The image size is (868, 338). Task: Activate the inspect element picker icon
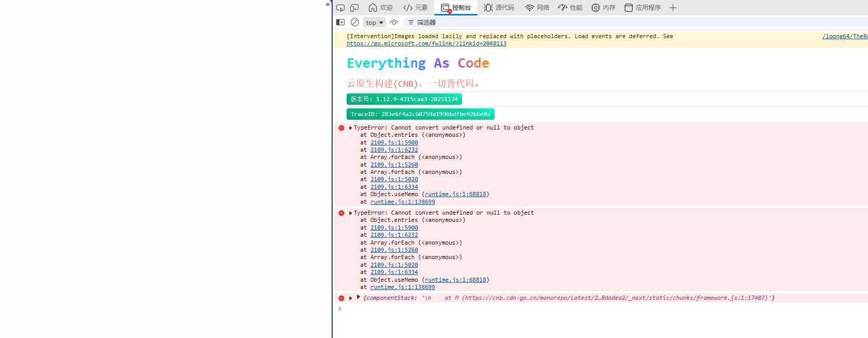(340, 8)
